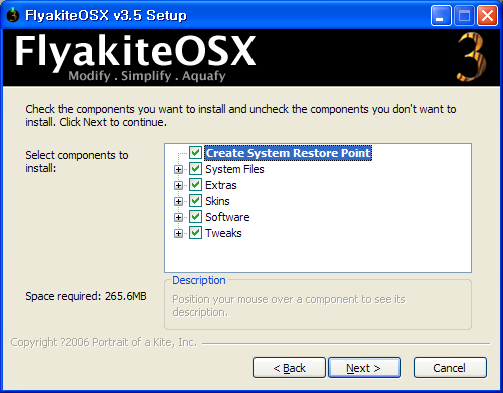
Task: Expand the Software tree node
Action: pyautogui.click(x=178, y=217)
